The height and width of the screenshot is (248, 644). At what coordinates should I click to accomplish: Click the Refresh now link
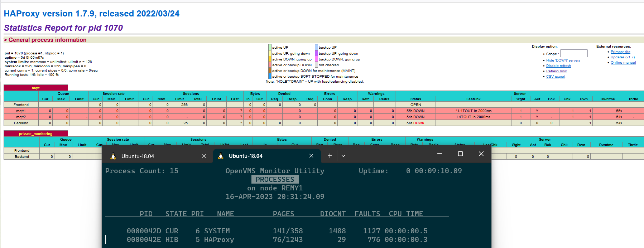coord(556,71)
